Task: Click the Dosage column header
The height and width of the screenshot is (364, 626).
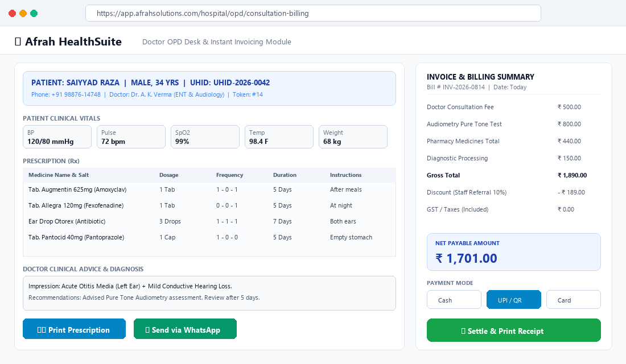Action: point(169,175)
